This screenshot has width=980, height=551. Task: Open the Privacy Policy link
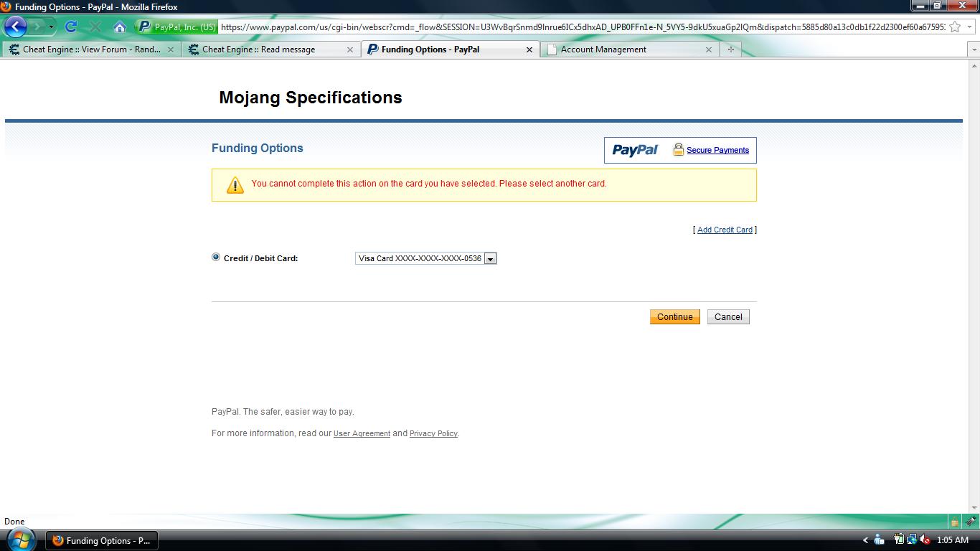(x=433, y=433)
